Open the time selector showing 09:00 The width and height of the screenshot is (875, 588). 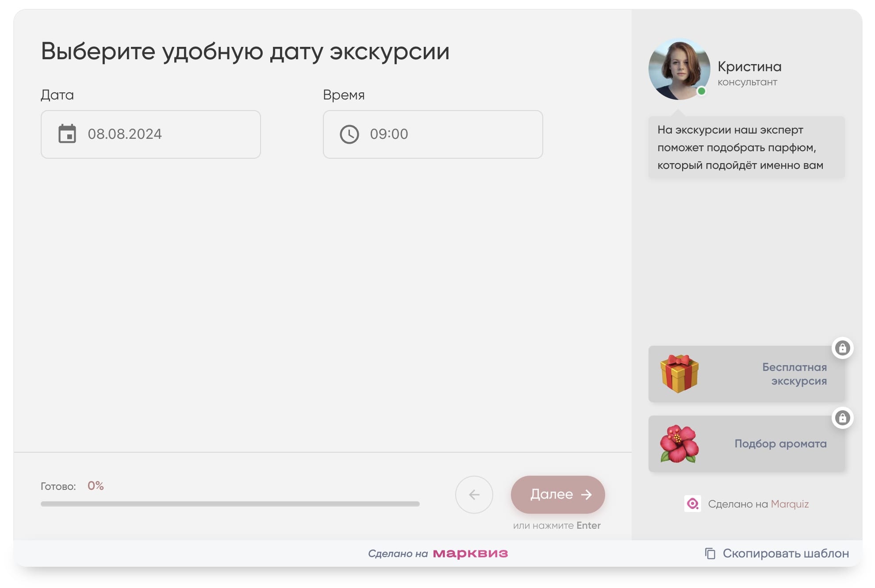click(432, 134)
